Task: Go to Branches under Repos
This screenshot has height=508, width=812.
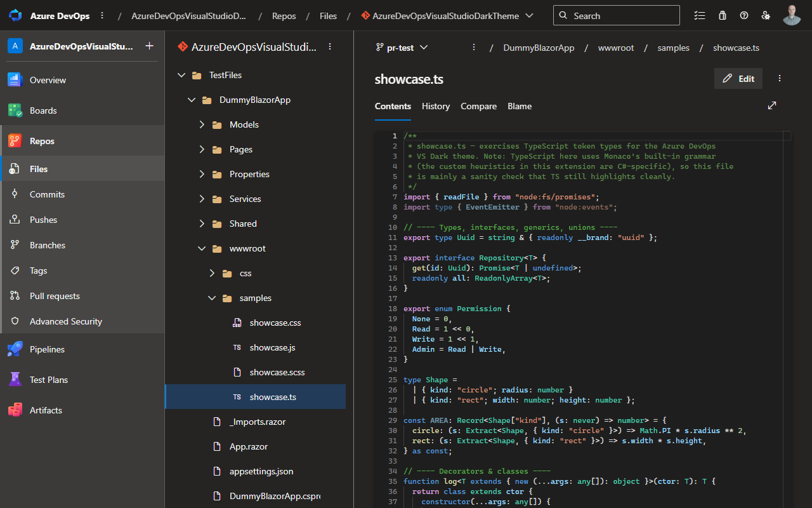Action: [x=82, y=245]
